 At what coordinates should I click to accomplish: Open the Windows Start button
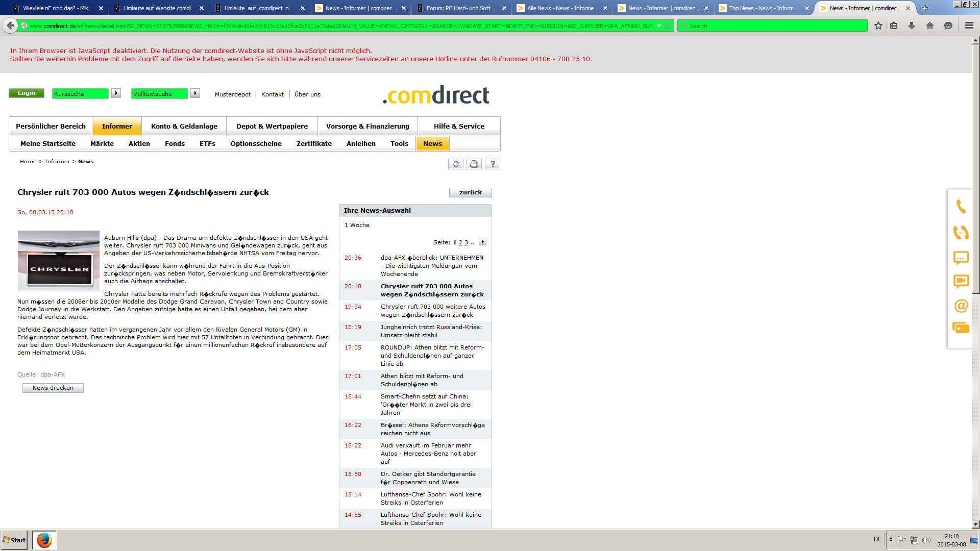14,540
